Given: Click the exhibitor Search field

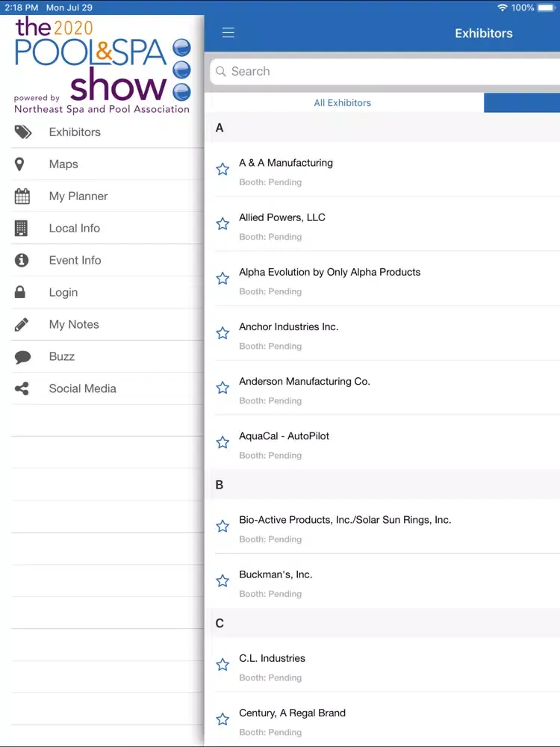Looking at the screenshot, I should pos(385,72).
